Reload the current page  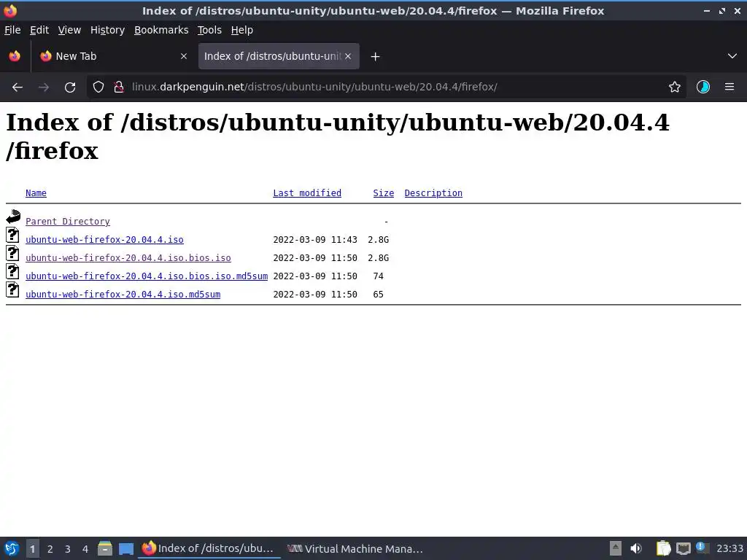(x=70, y=87)
